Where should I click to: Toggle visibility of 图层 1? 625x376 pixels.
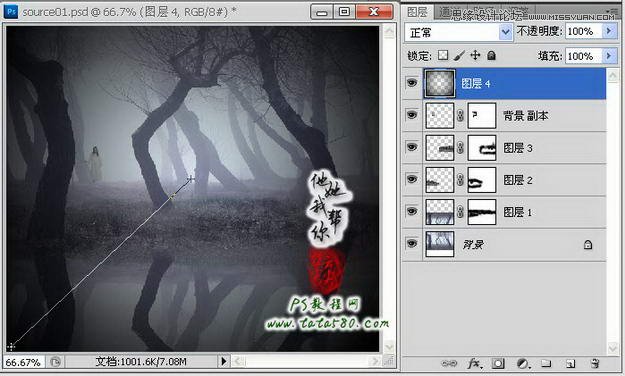[x=412, y=211]
